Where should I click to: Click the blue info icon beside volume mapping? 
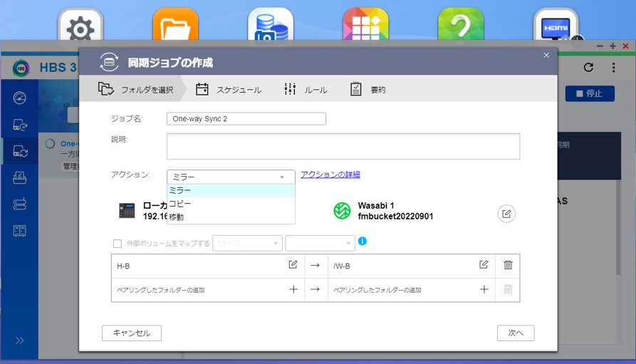362,241
